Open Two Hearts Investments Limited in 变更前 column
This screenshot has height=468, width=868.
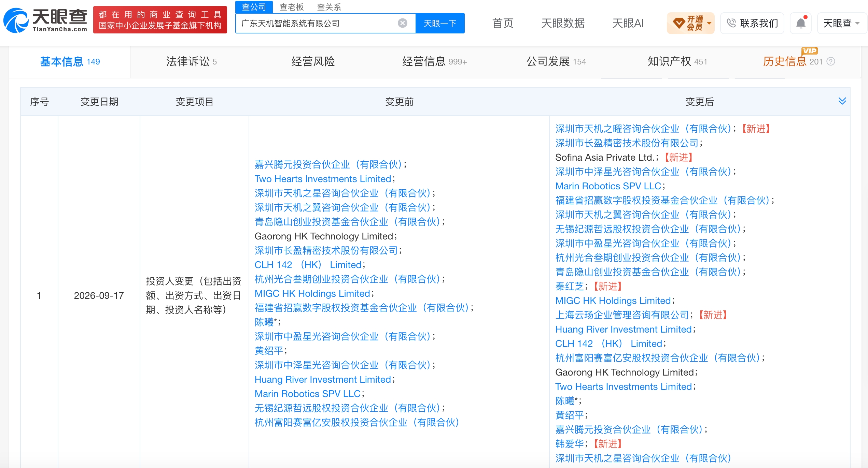pyautogui.click(x=323, y=179)
